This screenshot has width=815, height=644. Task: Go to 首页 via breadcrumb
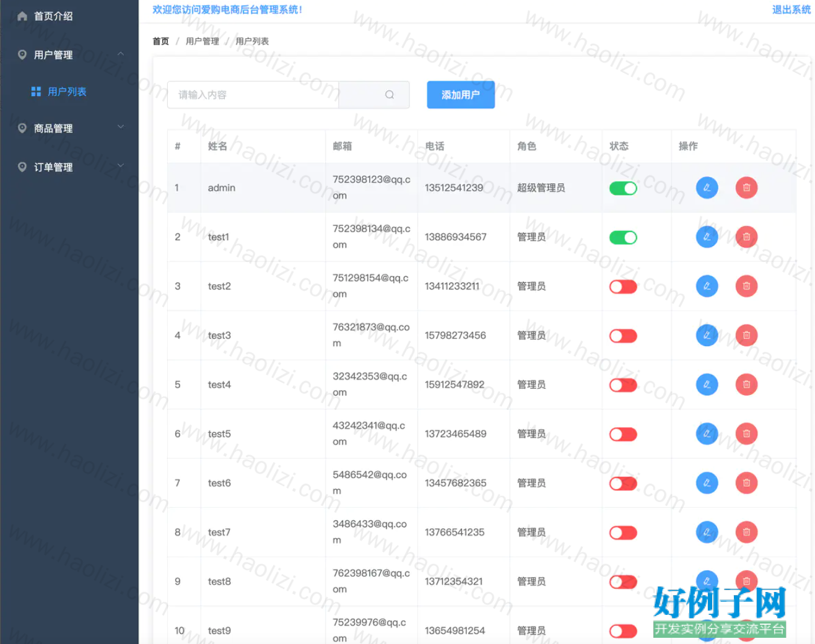(160, 41)
